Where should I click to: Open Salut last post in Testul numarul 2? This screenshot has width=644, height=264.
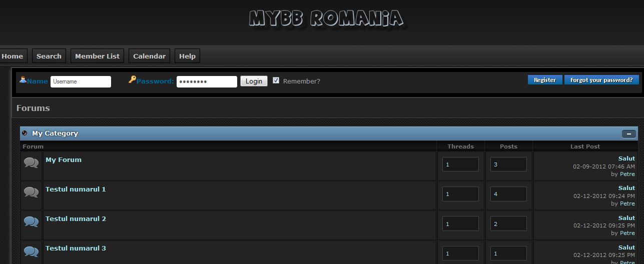(626, 218)
